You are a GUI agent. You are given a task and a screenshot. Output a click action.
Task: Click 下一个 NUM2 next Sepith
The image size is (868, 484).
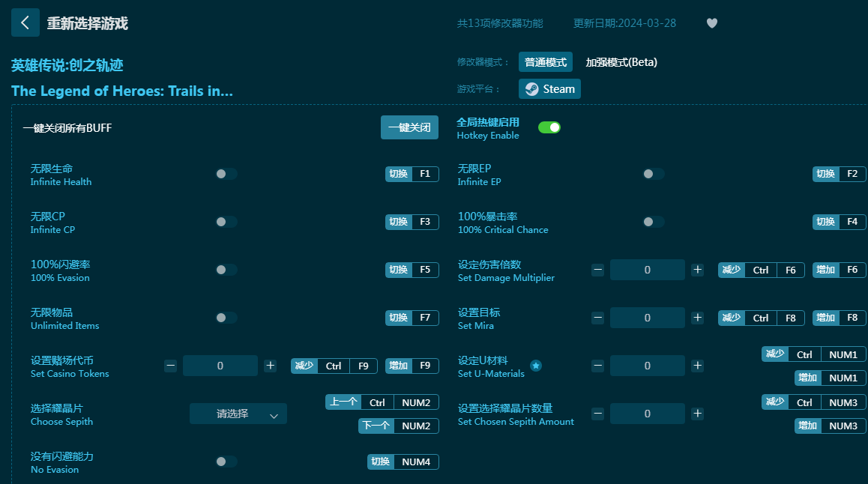[x=399, y=426]
